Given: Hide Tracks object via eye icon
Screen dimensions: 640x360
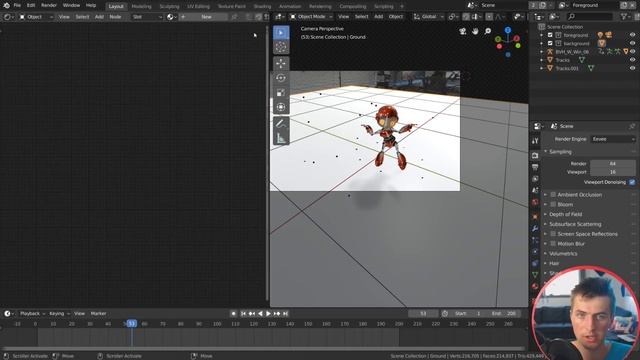Looking at the screenshot, I should (632, 60).
